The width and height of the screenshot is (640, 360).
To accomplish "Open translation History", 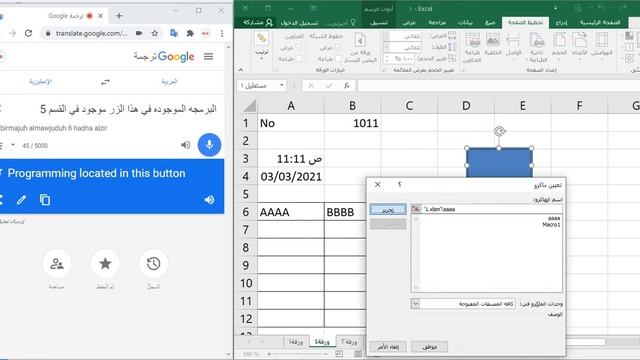I will point(153,264).
